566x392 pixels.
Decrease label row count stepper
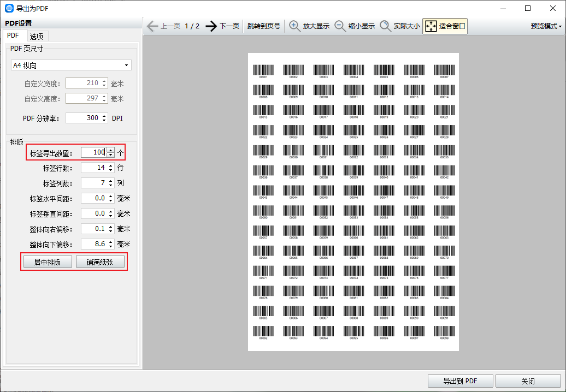click(111, 170)
